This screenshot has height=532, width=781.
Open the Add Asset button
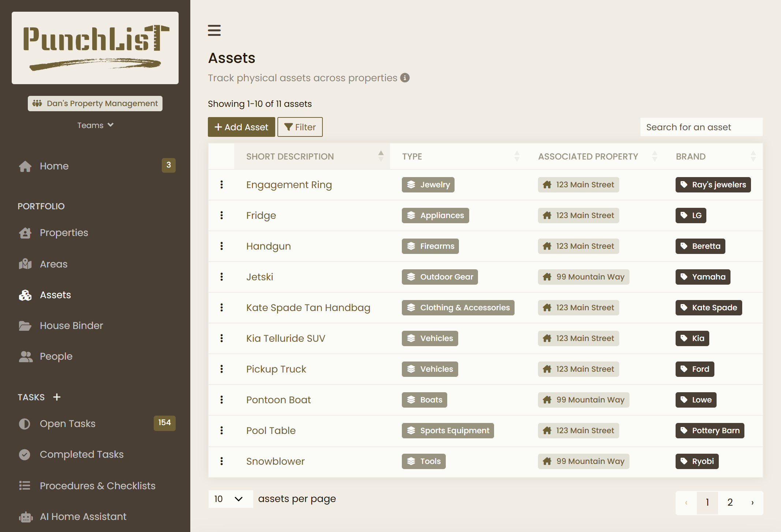point(241,127)
